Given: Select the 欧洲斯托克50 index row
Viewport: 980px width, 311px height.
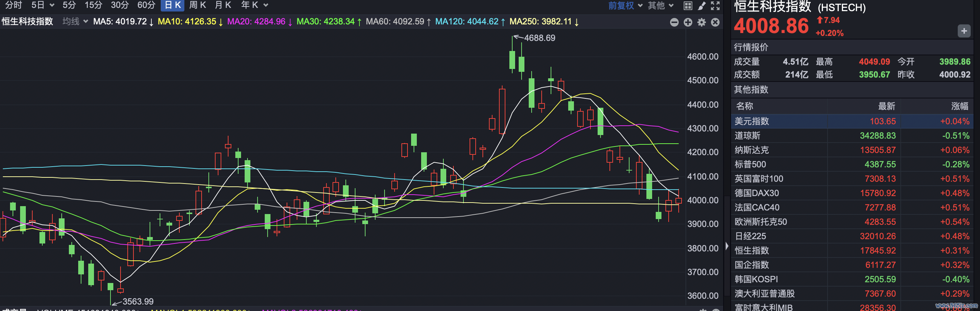Looking at the screenshot, I should click(852, 222).
